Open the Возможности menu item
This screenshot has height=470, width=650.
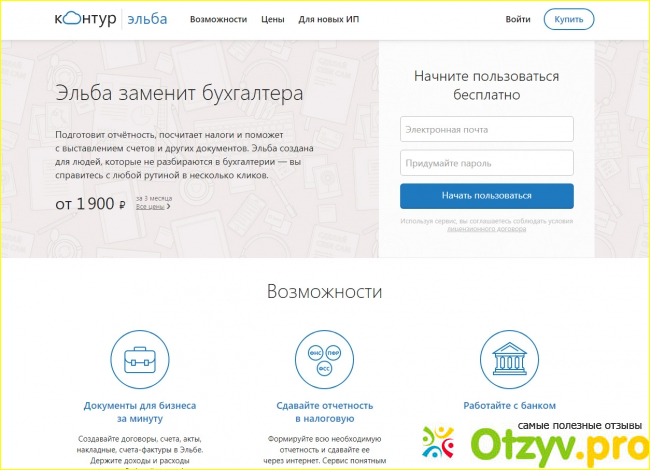pos(218,19)
